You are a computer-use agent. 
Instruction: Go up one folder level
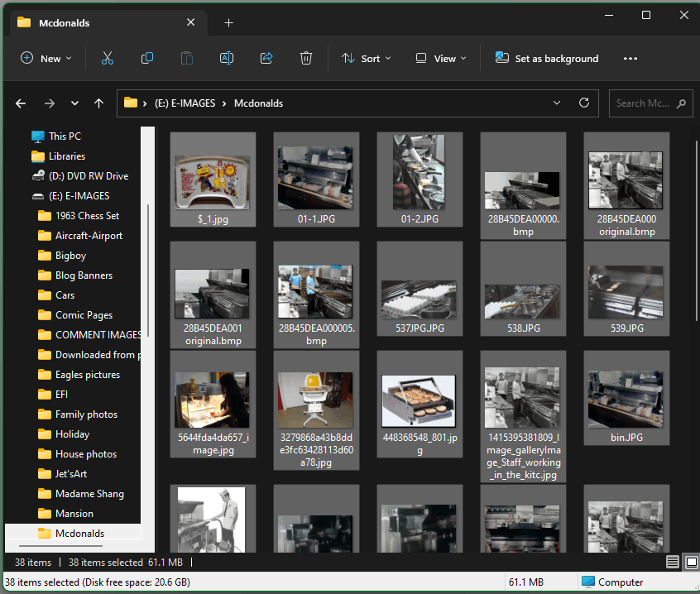click(x=99, y=103)
